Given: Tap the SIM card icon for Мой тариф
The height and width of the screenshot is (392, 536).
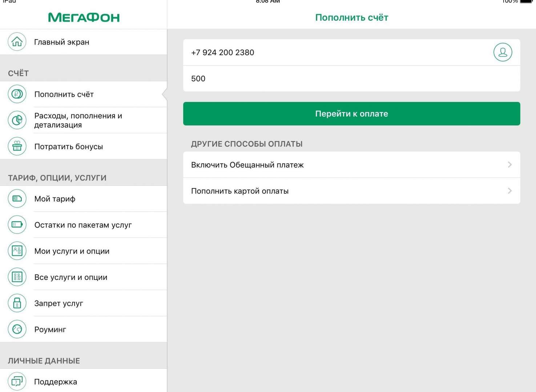Looking at the screenshot, I should [x=17, y=199].
